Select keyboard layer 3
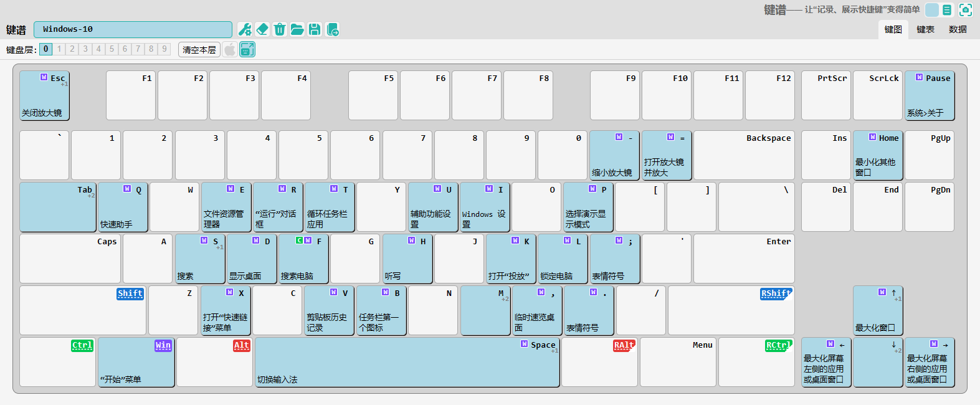 pos(85,49)
